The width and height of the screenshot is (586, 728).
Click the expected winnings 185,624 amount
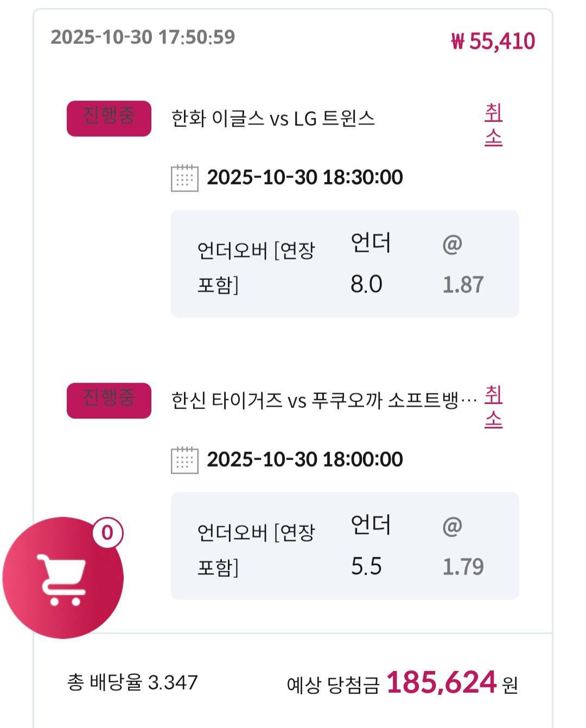pyautogui.click(x=441, y=682)
